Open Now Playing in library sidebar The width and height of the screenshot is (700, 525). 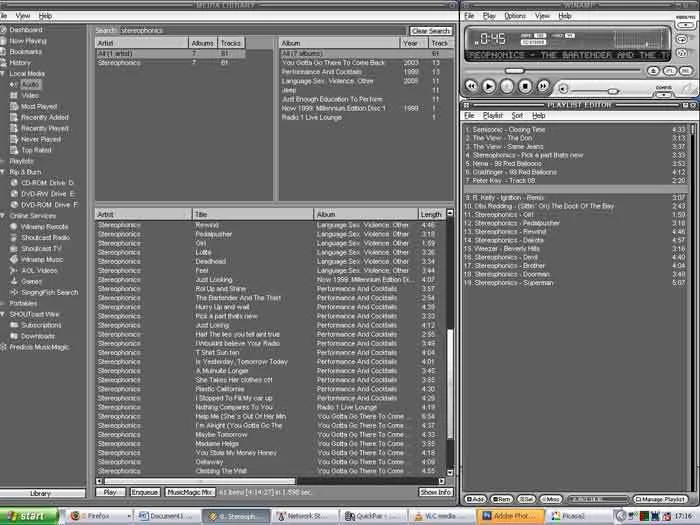tap(28, 41)
